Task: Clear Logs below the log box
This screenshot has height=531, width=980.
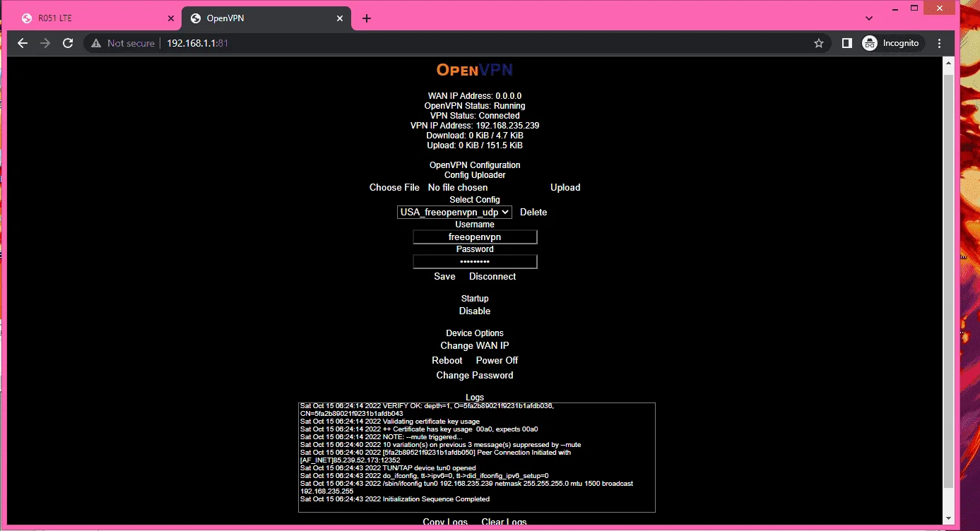Action: tap(504, 523)
